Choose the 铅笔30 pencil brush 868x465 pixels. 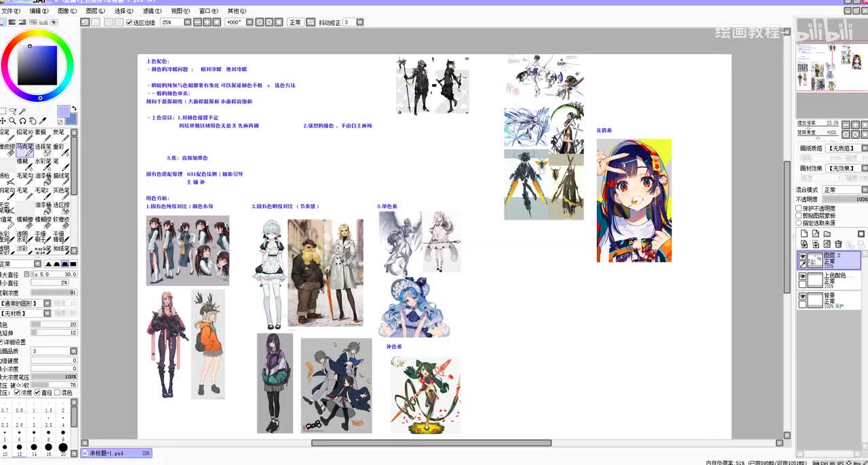[24, 136]
